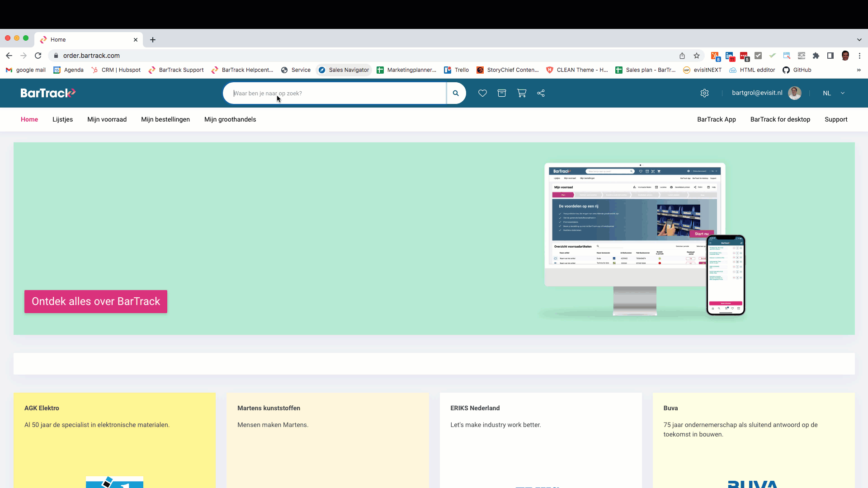This screenshot has width=868, height=488.
Task: Open the wishlist/favorites icon
Action: click(482, 93)
